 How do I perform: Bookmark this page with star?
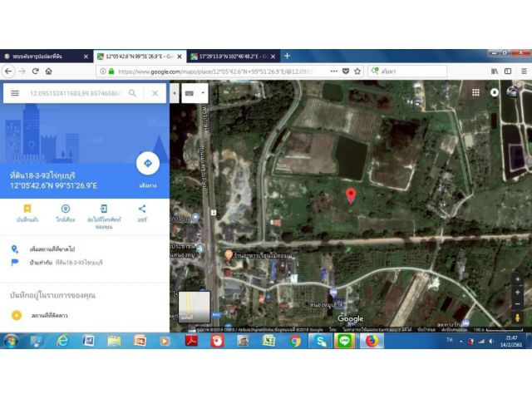pos(357,71)
